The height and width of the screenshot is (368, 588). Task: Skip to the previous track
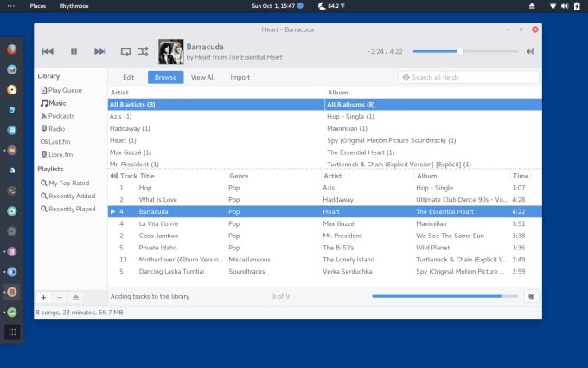pyautogui.click(x=48, y=52)
